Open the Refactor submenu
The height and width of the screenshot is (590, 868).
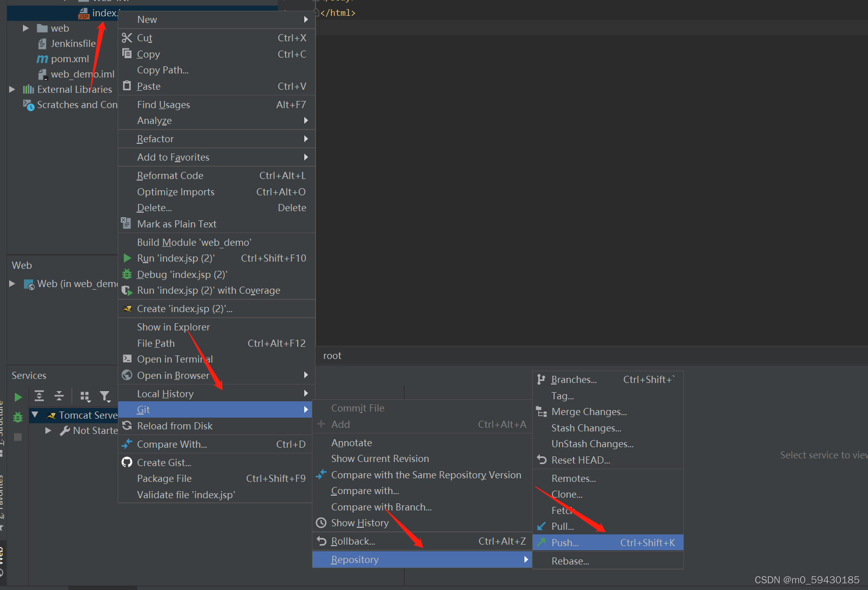[217, 139]
